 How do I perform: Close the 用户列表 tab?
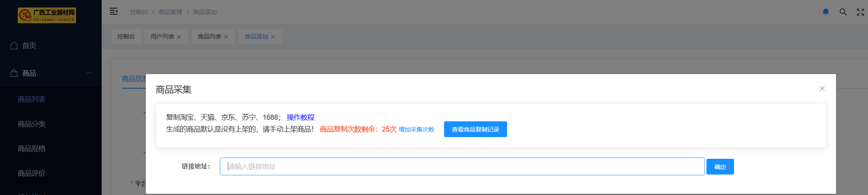tap(179, 37)
